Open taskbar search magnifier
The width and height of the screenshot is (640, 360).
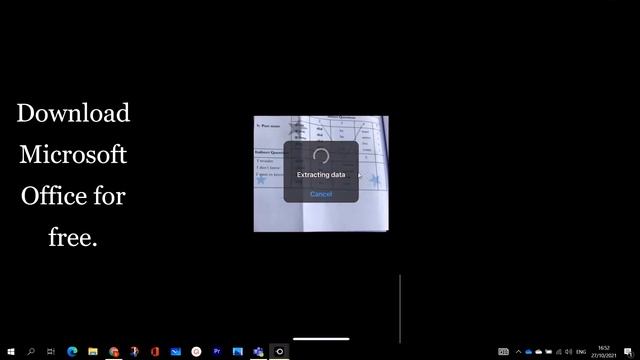pos(31,351)
